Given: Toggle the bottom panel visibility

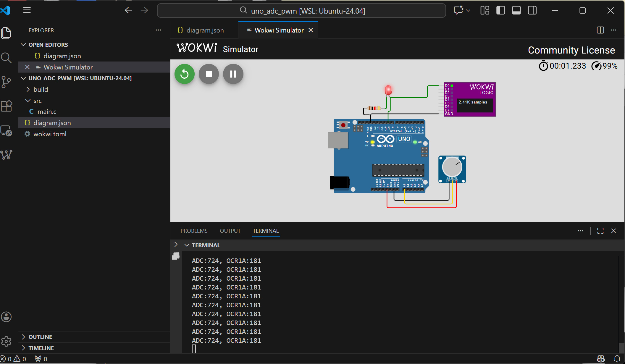Looking at the screenshot, I should coord(516,11).
